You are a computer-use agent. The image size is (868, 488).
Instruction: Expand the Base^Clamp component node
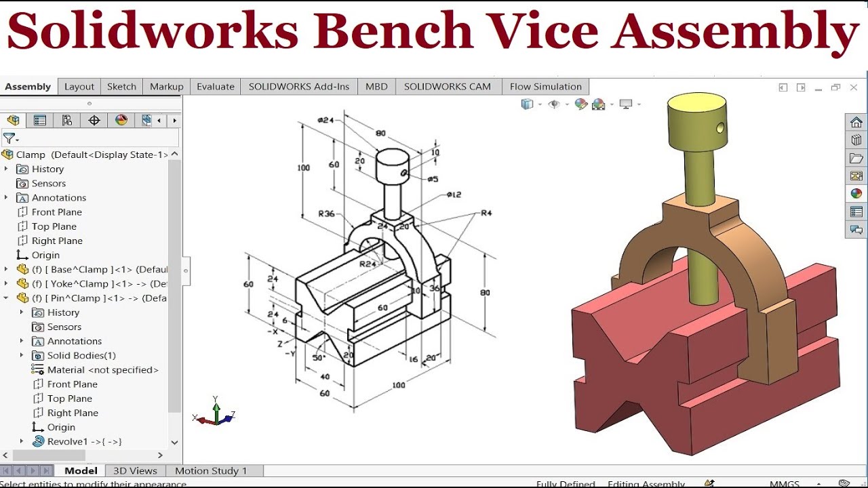point(6,269)
